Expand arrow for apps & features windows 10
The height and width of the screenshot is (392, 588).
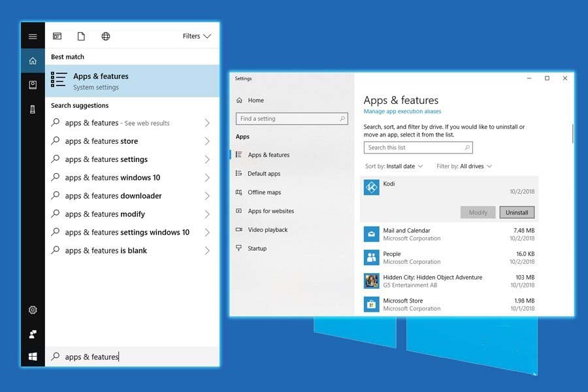click(x=207, y=178)
